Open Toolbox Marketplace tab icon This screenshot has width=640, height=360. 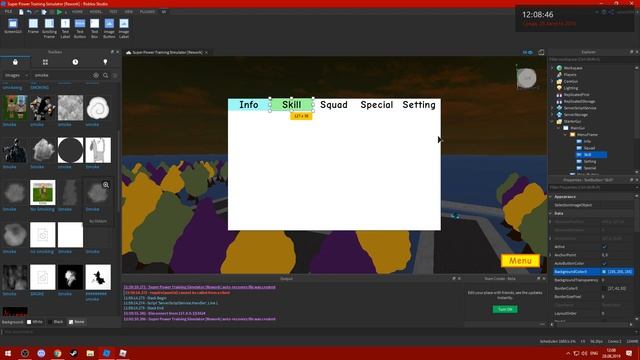15,62
